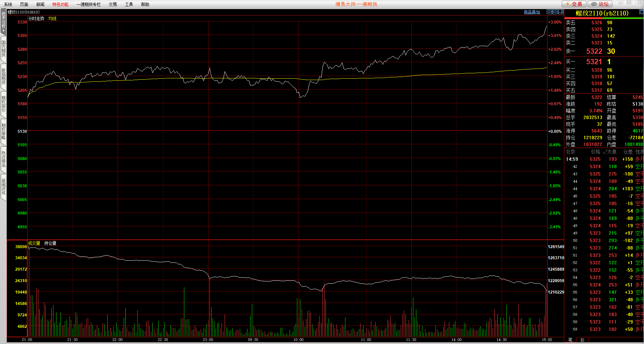
Task: Open the 交易 lightning button
Action: (574, 4)
